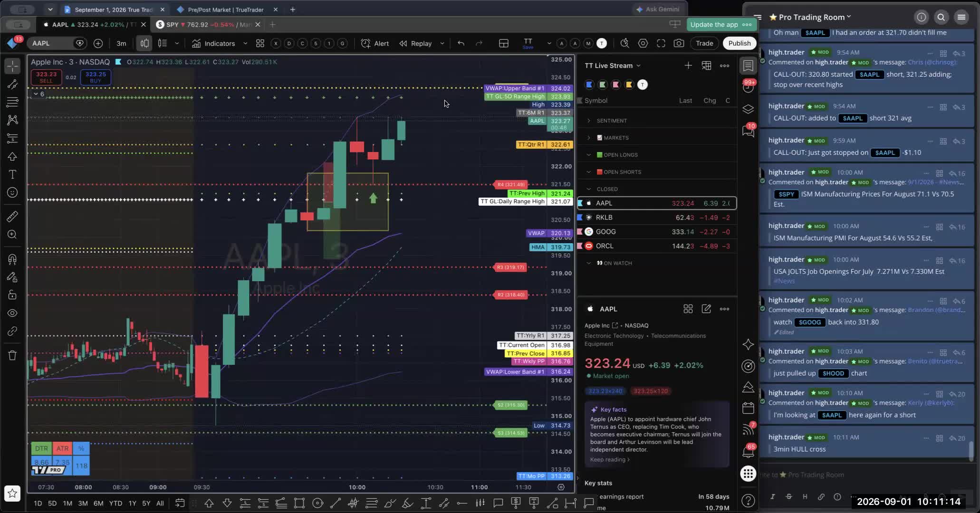The width and height of the screenshot is (980, 513).
Task: Expand the Indicators favorites dropdown arrow
Action: click(x=245, y=43)
